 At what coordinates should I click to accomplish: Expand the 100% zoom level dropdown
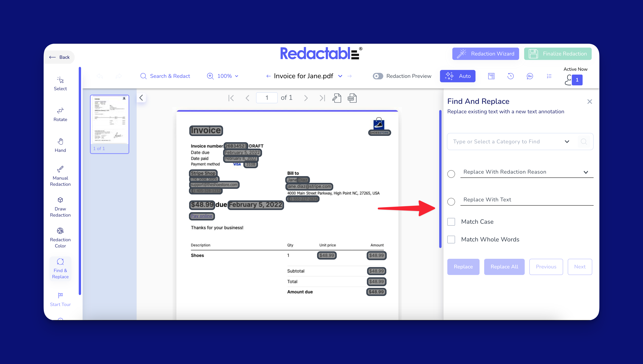[227, 76]
